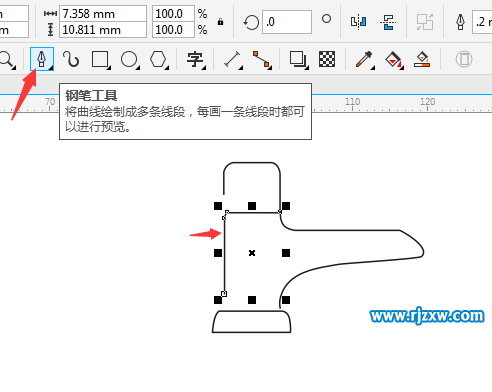
Task: Click the top-middle selection handle
Action: (x=252, y=206)
